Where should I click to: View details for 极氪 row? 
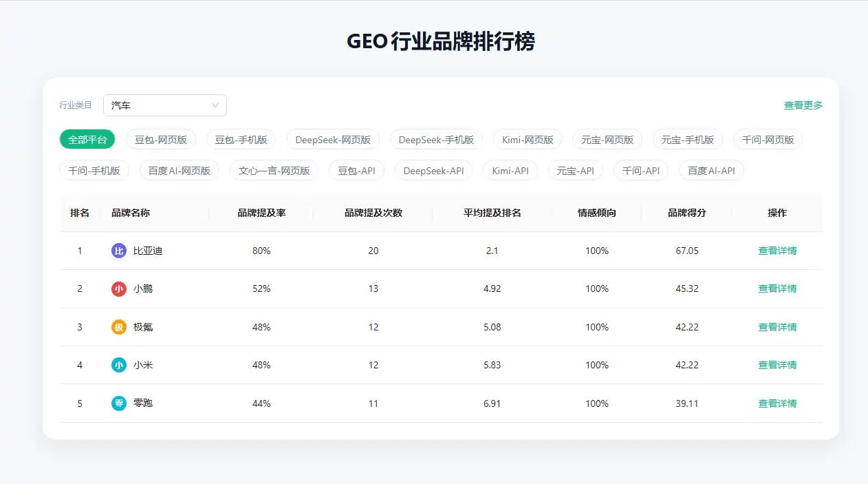[777, 327]
